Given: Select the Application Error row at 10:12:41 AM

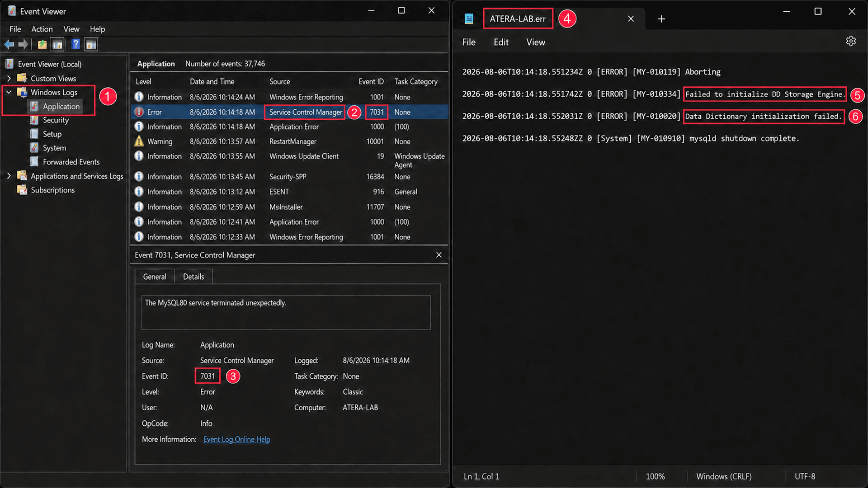Looking at the screenshot, I should [289, 222].
